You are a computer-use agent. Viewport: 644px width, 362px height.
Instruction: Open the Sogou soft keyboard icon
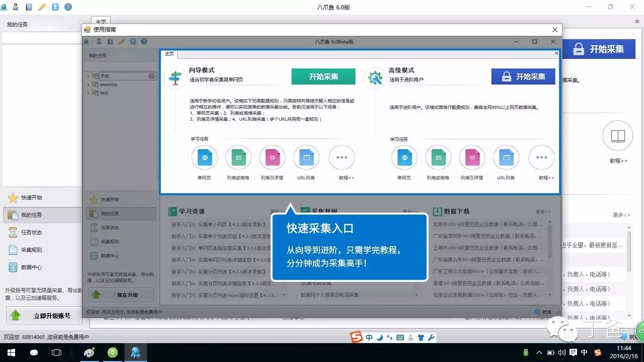coord(400,337)
